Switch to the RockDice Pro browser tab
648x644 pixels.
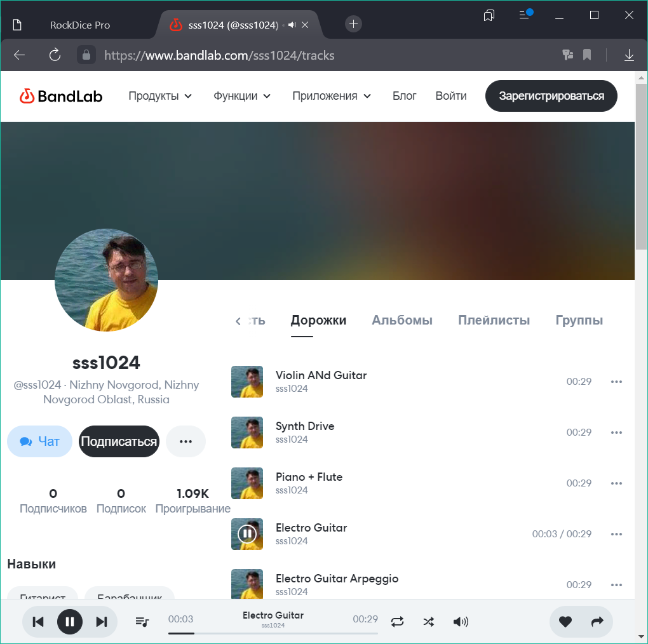tap(80, 25)
